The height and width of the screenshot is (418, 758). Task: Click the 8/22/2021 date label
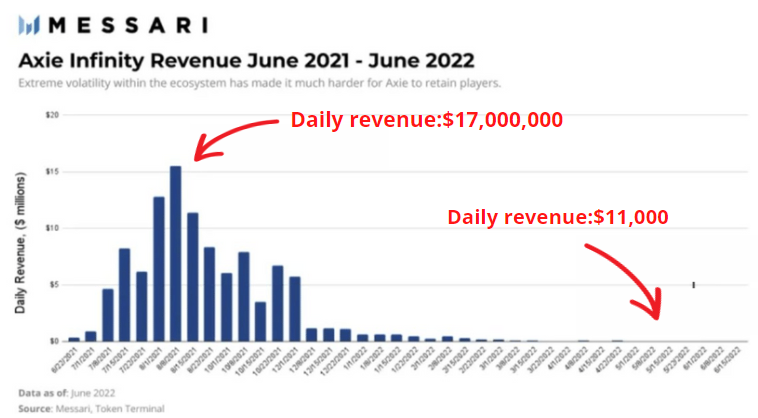pyautogui.click(x=201, y=359)
